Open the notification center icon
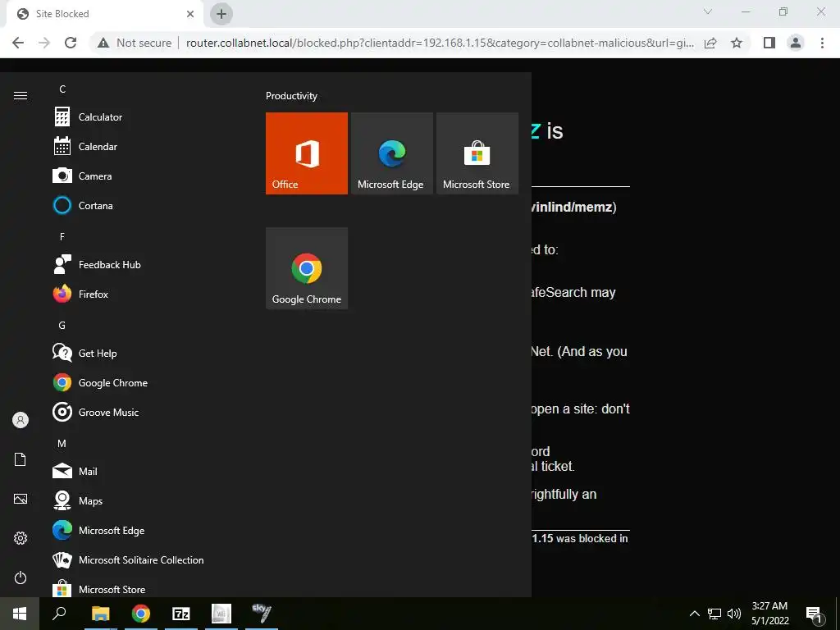The height and width of the screenshot is (630, 840). point(814,614)
